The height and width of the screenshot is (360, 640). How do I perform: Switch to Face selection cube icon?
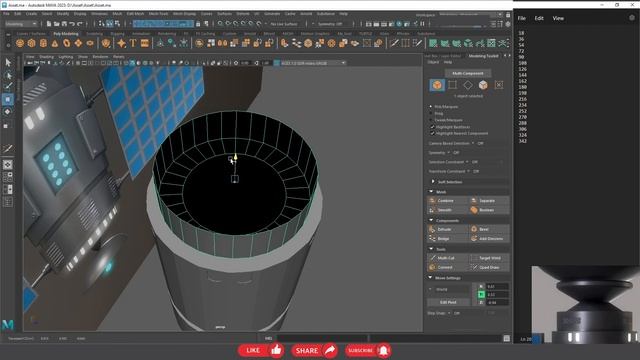[x=483, y=85]
